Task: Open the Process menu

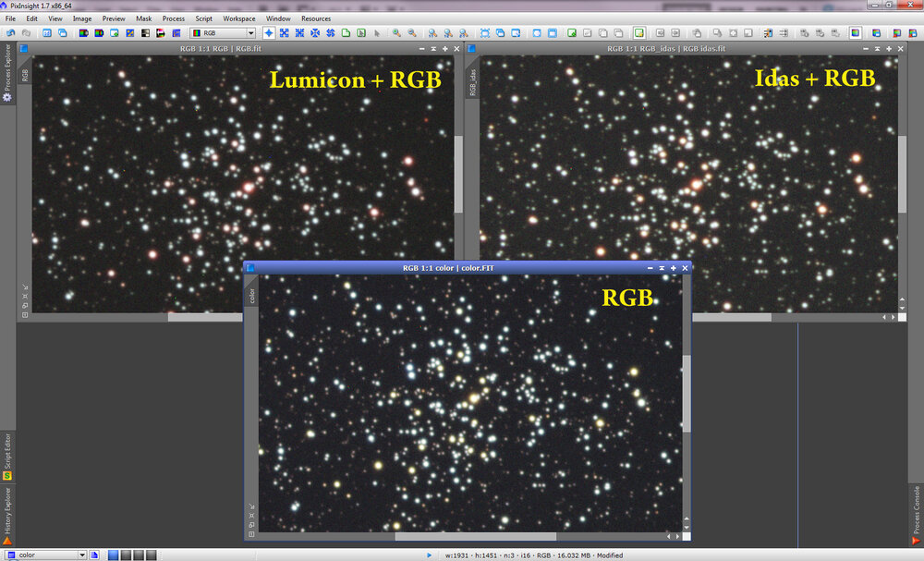Action: pyautogui.click(x=173, y=18)
